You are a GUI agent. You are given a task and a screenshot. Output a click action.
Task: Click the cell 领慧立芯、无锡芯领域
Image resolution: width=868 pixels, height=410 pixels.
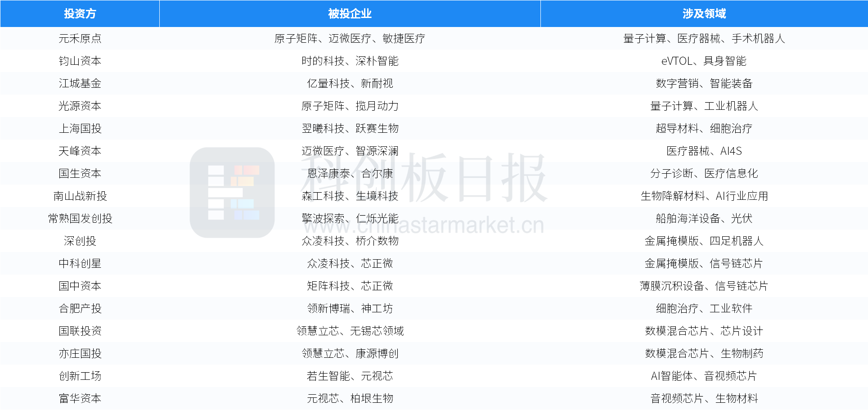click(x=350, y=331)
